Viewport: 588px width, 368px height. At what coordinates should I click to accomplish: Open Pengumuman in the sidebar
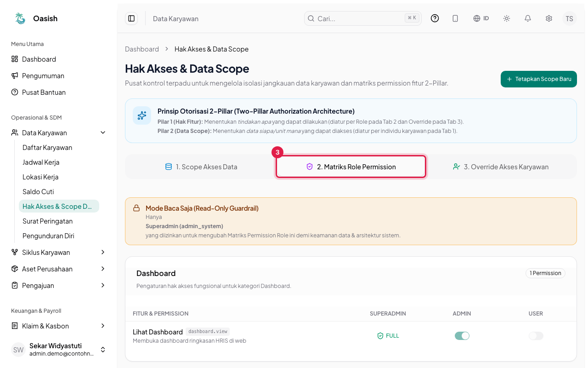coord(59,75)
